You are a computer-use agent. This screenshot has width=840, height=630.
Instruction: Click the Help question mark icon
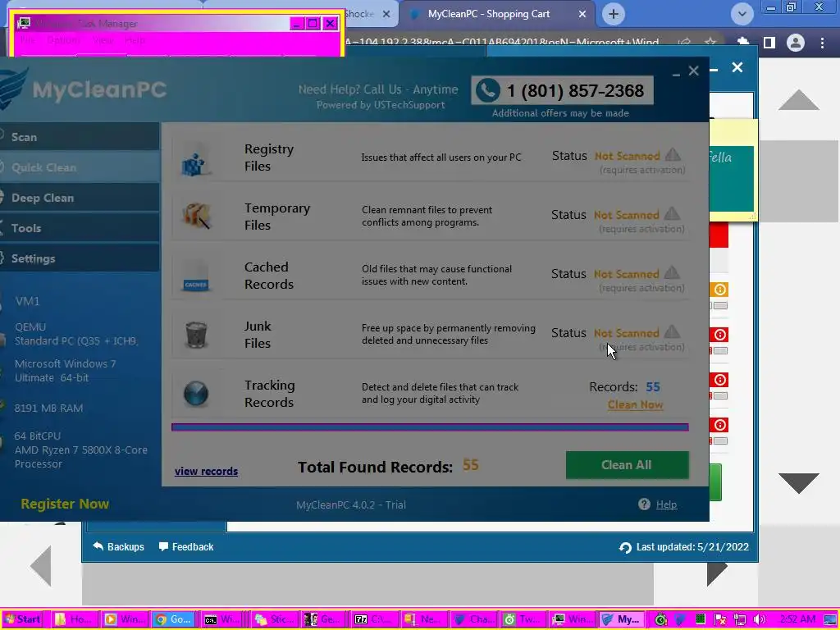644,504
